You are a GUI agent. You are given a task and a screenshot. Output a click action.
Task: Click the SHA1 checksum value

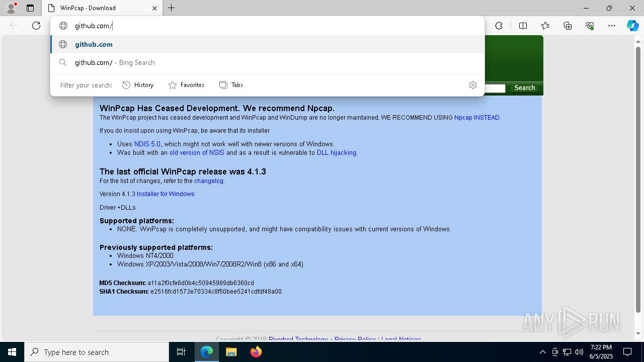[x=216, y=292]
